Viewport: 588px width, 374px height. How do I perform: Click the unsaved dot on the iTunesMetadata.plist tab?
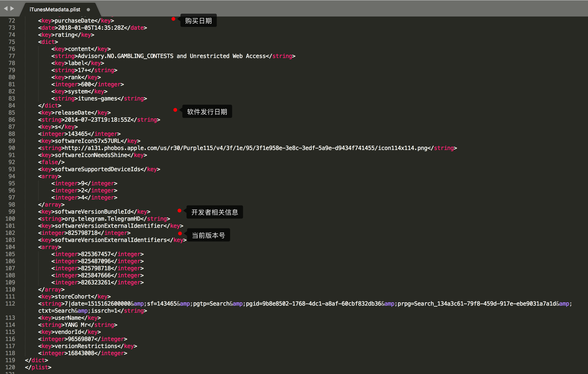point(88,10)
